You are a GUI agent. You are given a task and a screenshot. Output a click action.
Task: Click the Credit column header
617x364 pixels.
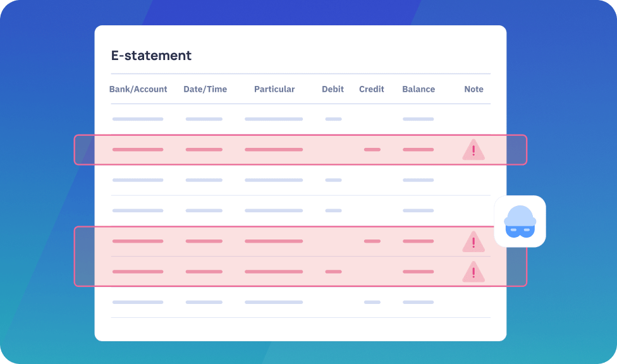(372, 89)
